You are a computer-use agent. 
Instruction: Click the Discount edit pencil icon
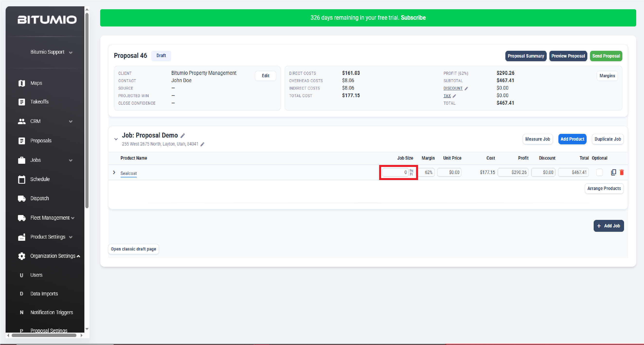466,88
